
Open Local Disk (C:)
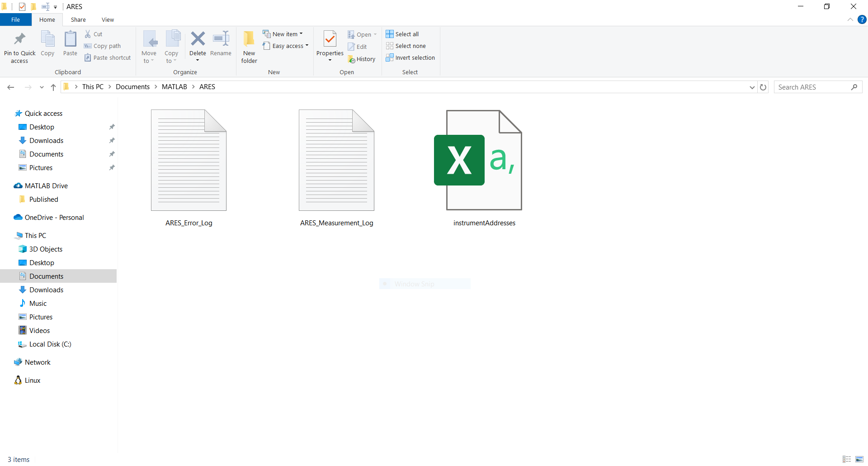(50, 344)
